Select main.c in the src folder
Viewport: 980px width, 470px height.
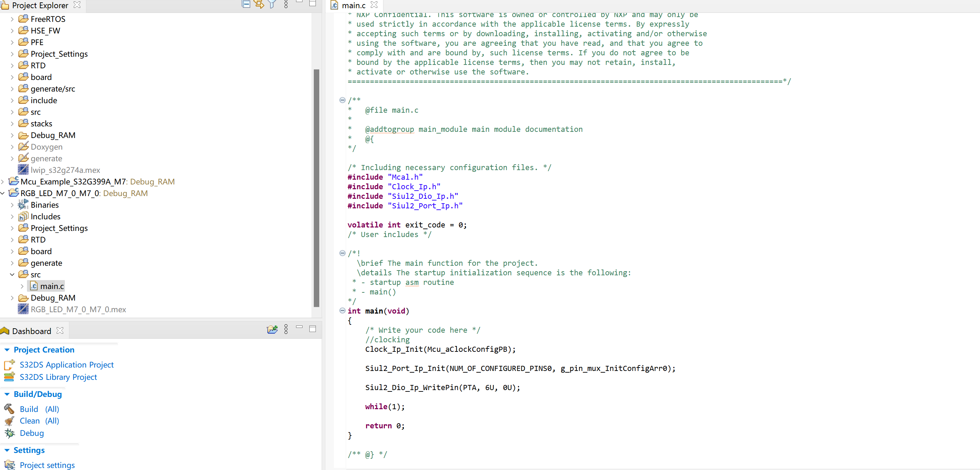pos(52,286)
